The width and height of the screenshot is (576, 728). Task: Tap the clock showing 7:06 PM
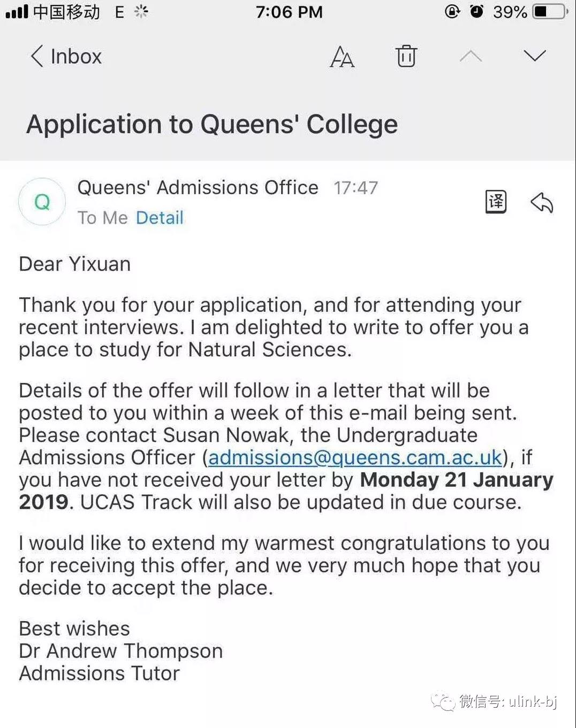point(289,12)
